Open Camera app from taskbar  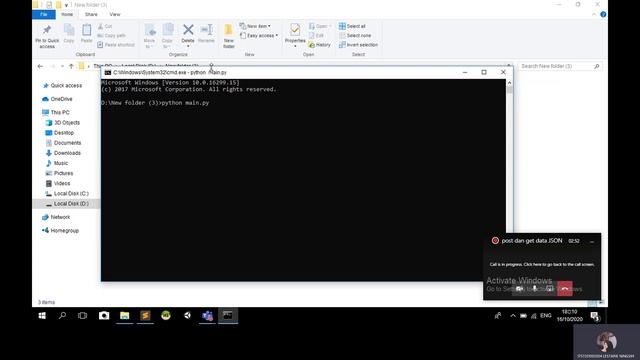click(x=104, y=316)
